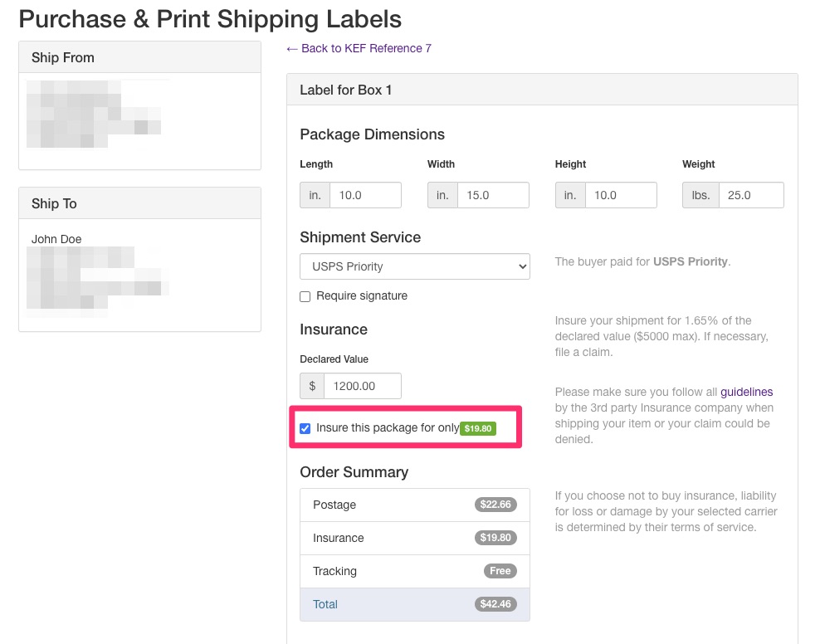Click the Length input field

pos(365,195)
